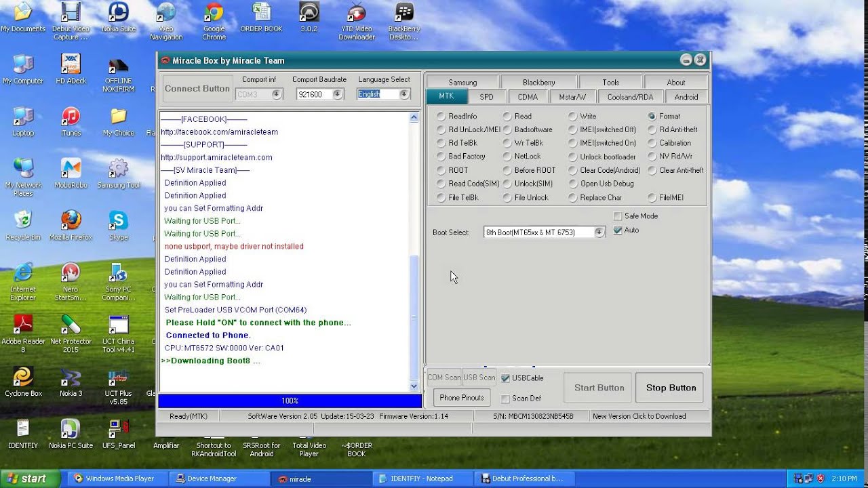Viewport: 868px width, 488px height.
Task: Switch to Windows Media Player taskbar item
Action: tap(119, 479)
